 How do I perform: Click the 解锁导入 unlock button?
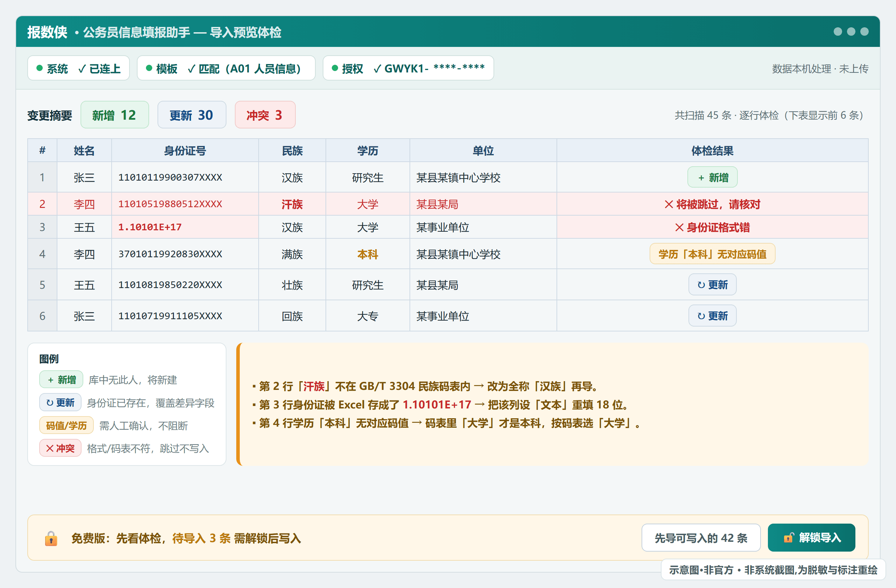[811, 538]
